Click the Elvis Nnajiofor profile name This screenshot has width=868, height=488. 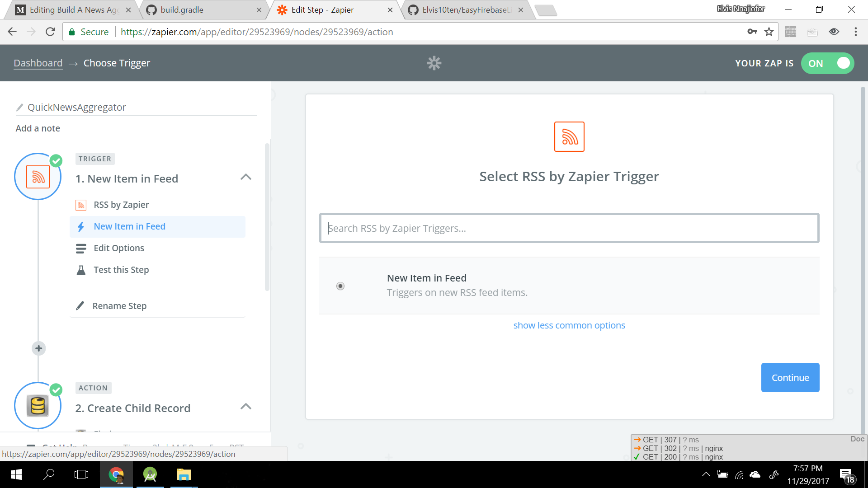pos(741,9)
